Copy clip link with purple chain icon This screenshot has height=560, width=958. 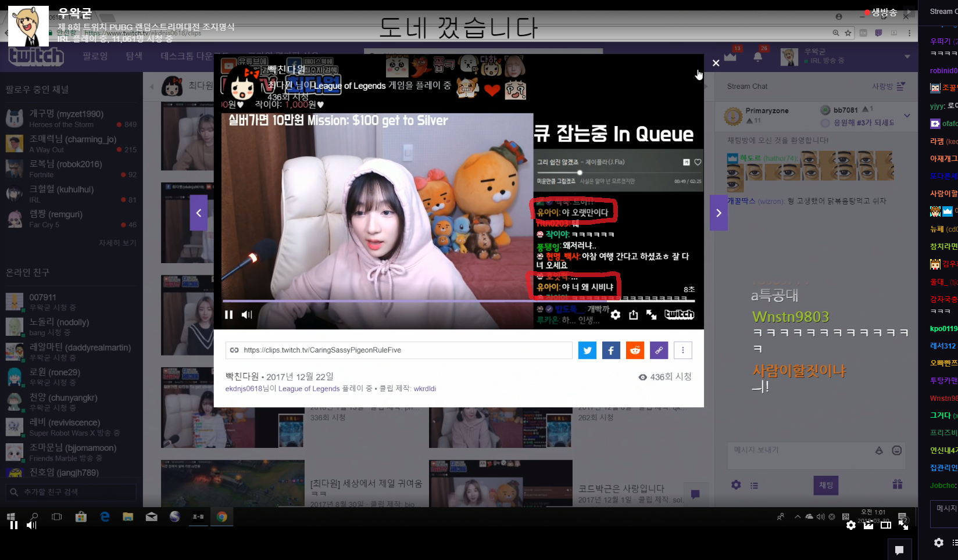(x=659, y=350)
